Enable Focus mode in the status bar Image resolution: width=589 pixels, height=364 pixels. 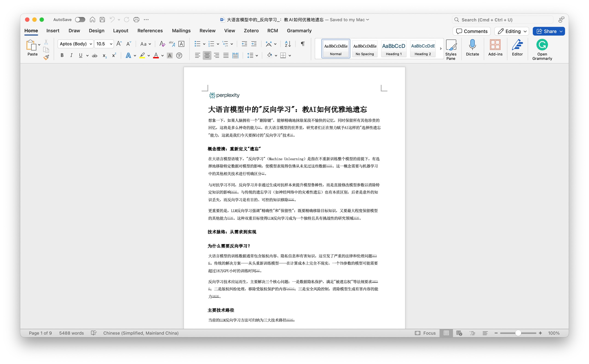(x=425, y=333)
